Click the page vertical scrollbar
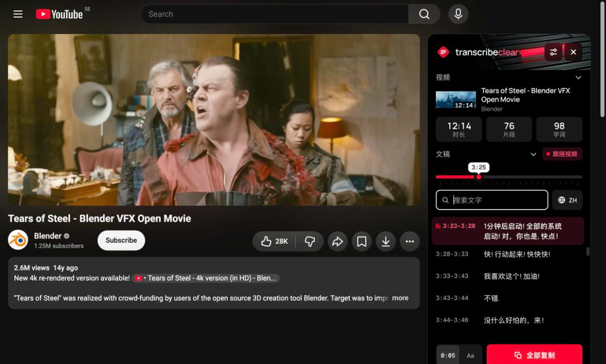This screenshot has height=364, width=606. point(603,60)
